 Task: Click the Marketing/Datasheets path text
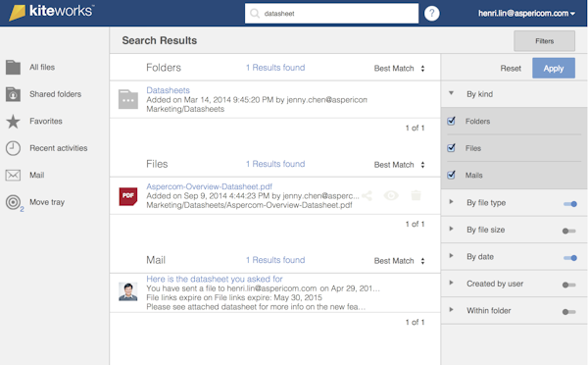click(x=185, y=109)
